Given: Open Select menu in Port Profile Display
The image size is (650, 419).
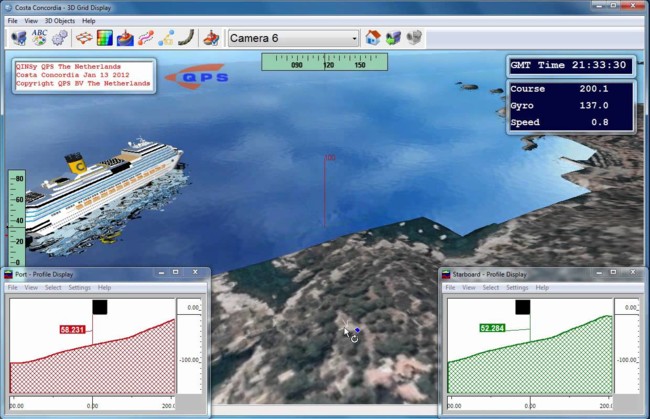Looking at the screenshot, I should 53,287.
